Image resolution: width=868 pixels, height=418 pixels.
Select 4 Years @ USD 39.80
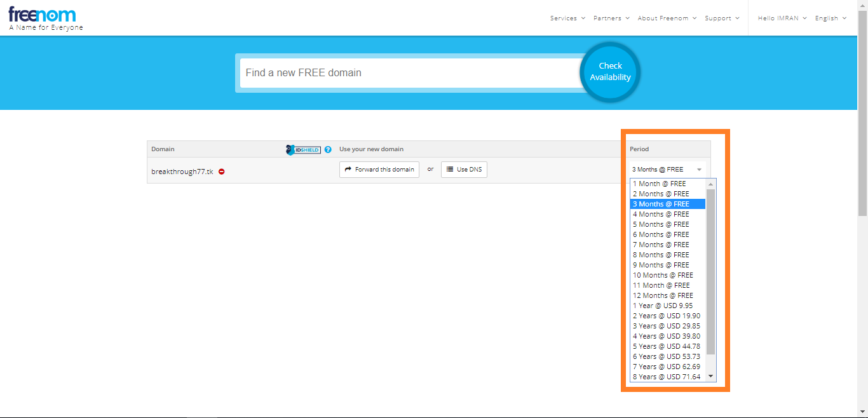668,336
